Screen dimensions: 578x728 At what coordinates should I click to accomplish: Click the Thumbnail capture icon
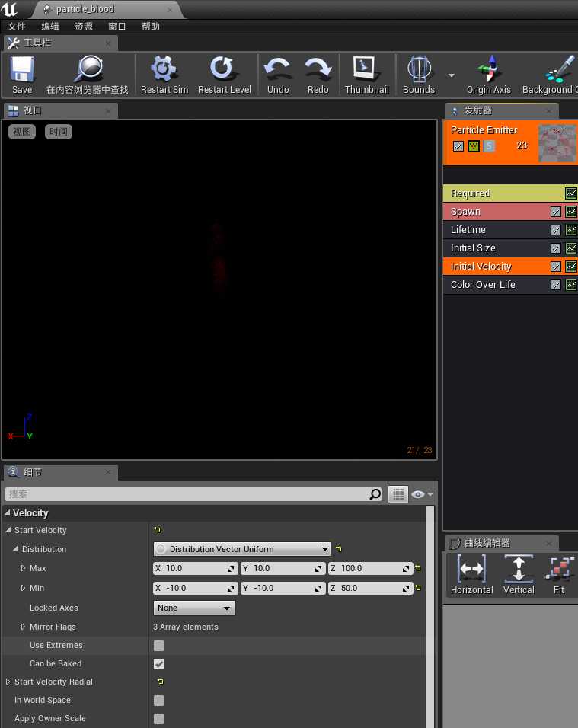(366, 69)
